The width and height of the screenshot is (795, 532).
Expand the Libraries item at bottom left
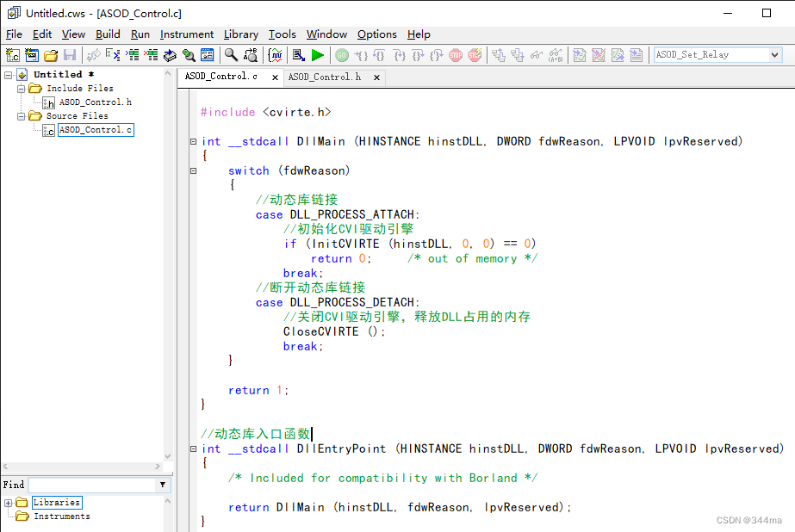click(x=7, y=502)
